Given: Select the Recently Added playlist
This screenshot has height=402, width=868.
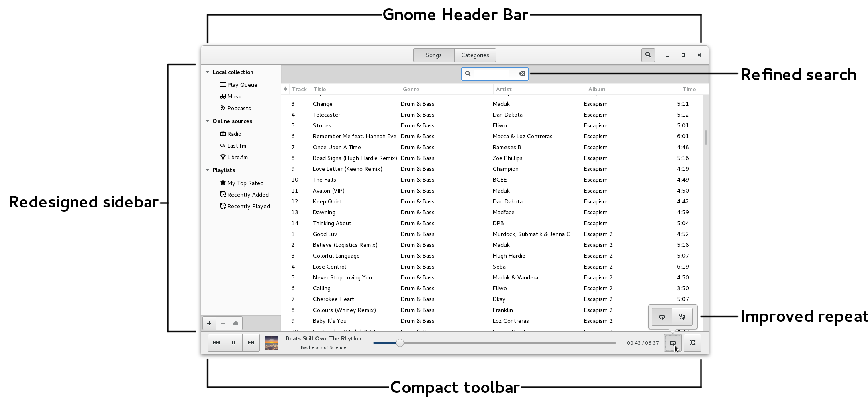Looking at the screenshot, I should tap(248, 195).
